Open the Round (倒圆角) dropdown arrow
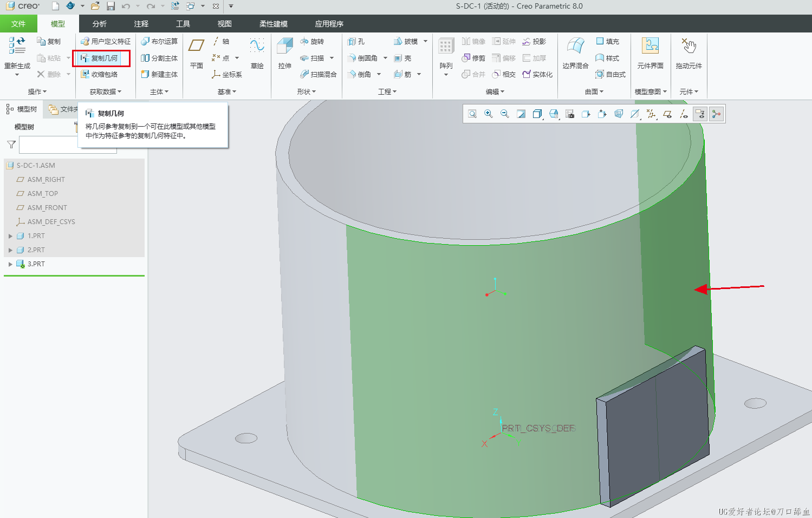Screen dimensions: 812x518 [x=385, y=58]
